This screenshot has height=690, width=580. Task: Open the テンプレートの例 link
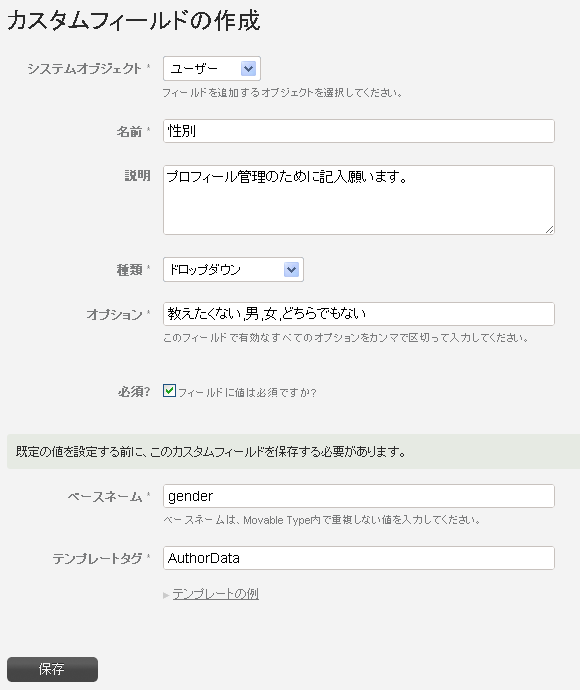(x=216, y=594)
